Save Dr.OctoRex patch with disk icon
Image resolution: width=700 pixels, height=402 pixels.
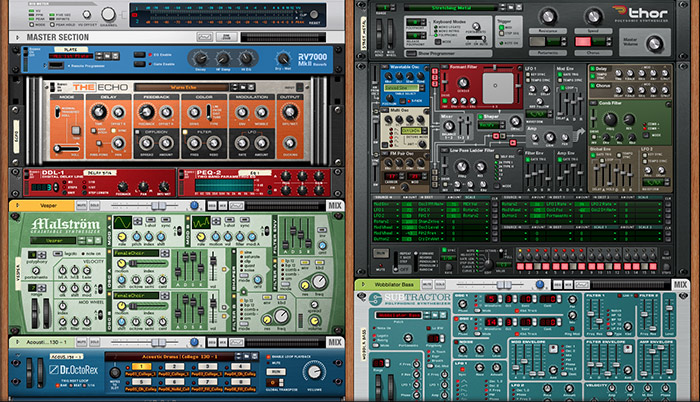(254, 356)
